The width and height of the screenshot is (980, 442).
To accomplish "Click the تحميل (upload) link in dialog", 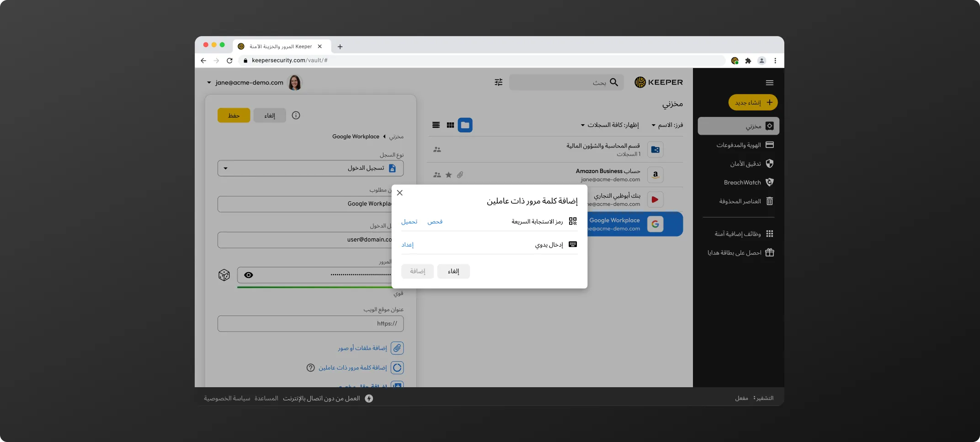I will (x=409, y=221).
